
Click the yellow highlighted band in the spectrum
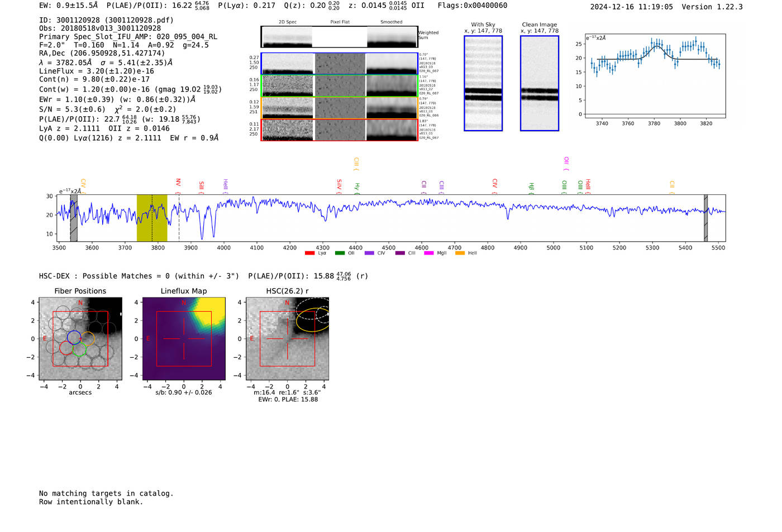[152, 218]
